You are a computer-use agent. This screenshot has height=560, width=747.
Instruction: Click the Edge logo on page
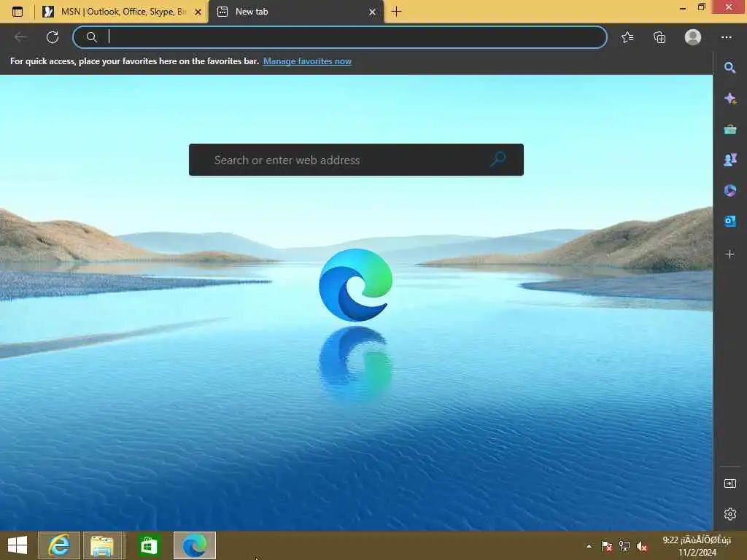tap(355, 285)
